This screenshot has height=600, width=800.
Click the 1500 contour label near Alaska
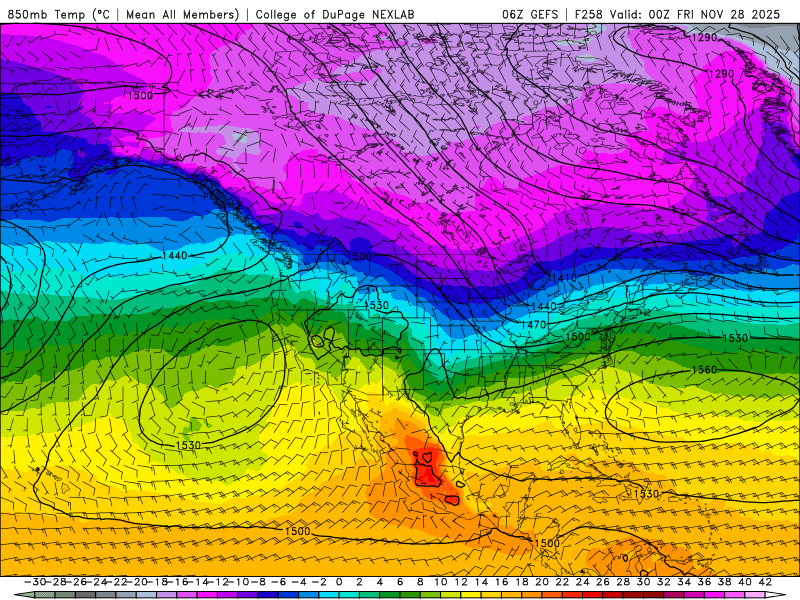tap(140, 95)
